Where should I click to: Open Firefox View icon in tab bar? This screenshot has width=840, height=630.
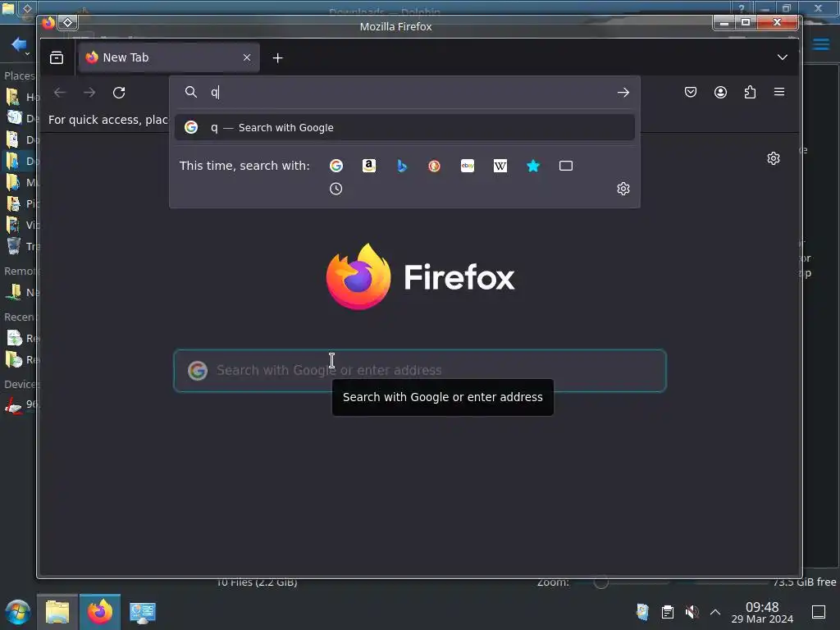tap(57, 58)
